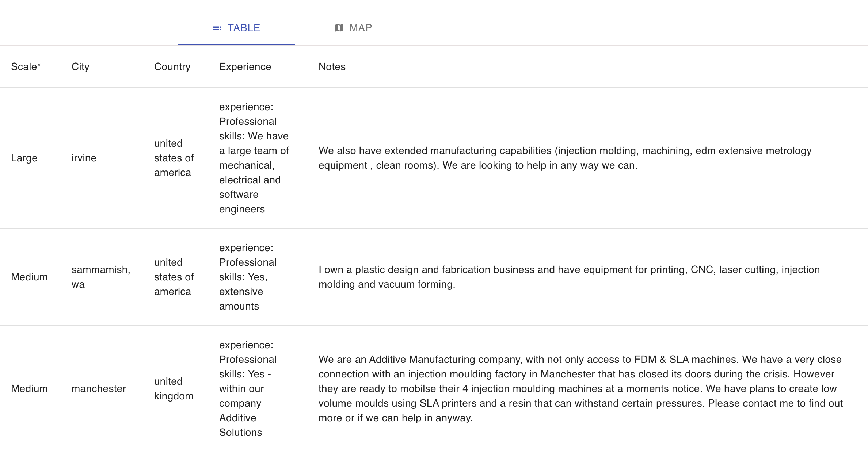The image size is (868, 449).
Task: Click the Additive Manufacturing company note
Action: pos(580,388)
